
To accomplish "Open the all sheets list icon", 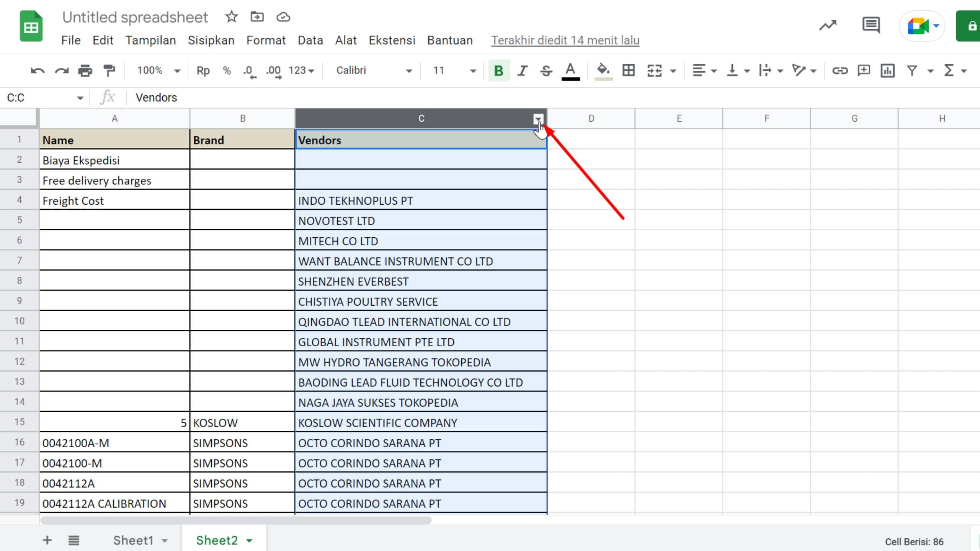I will tap(73, 540).
